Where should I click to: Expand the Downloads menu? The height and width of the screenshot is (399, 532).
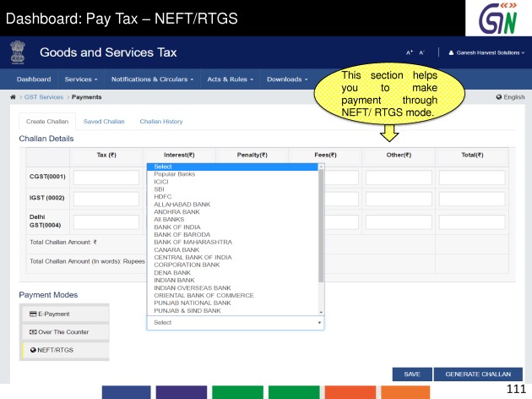tap(287, 79)
